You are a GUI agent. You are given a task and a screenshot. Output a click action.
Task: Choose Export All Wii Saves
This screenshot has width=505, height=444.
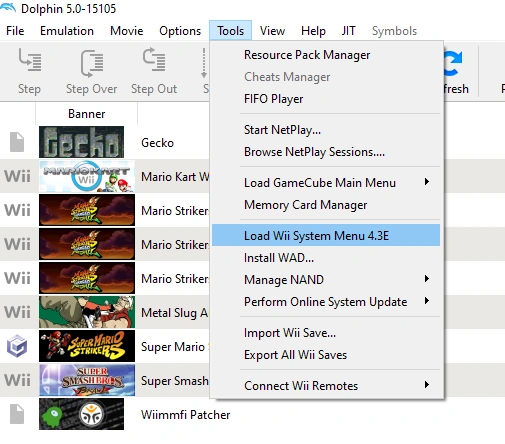[326, 355]
